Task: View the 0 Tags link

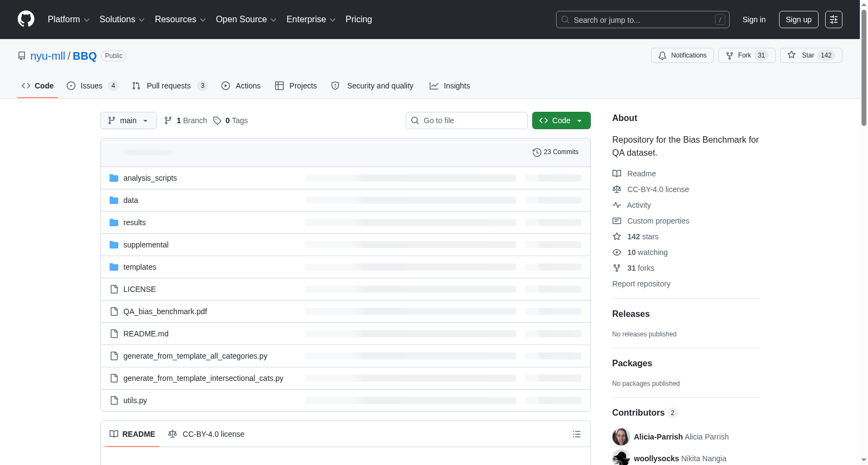Action: (231, 120)
